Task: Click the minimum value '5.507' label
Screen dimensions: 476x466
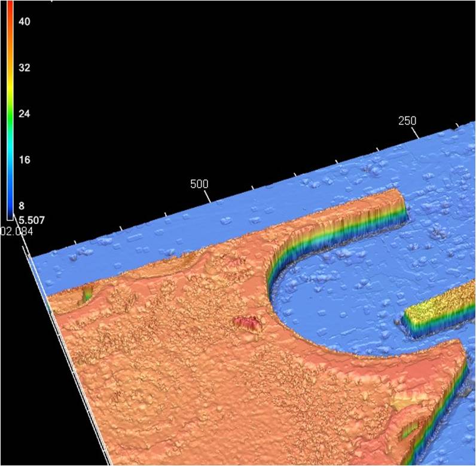Action: click(x=32, y=220)
